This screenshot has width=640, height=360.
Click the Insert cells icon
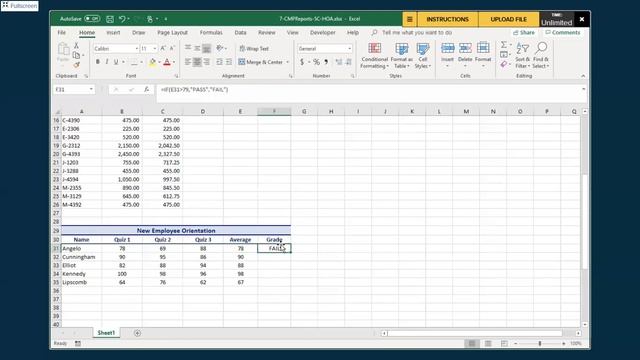pos(447,48)
